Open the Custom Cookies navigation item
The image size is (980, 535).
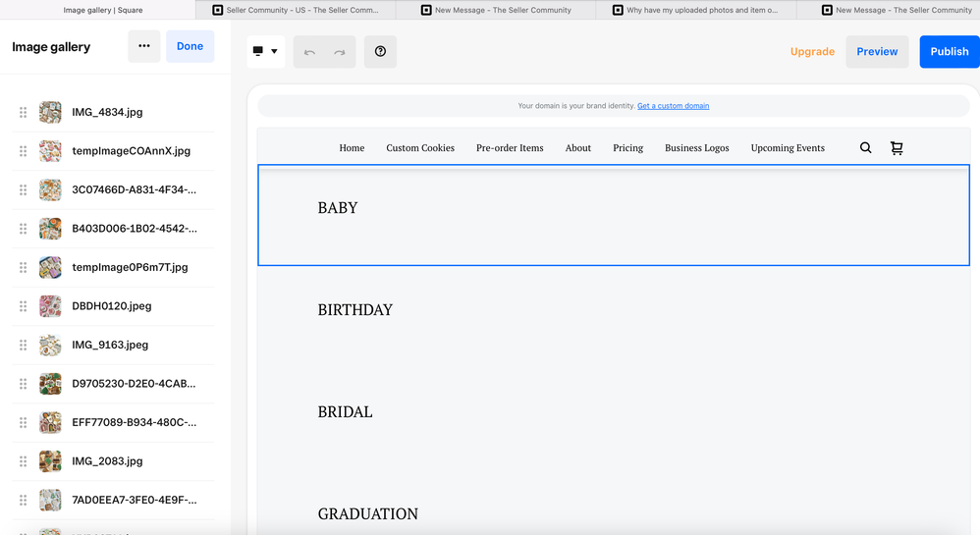[420, 148]
